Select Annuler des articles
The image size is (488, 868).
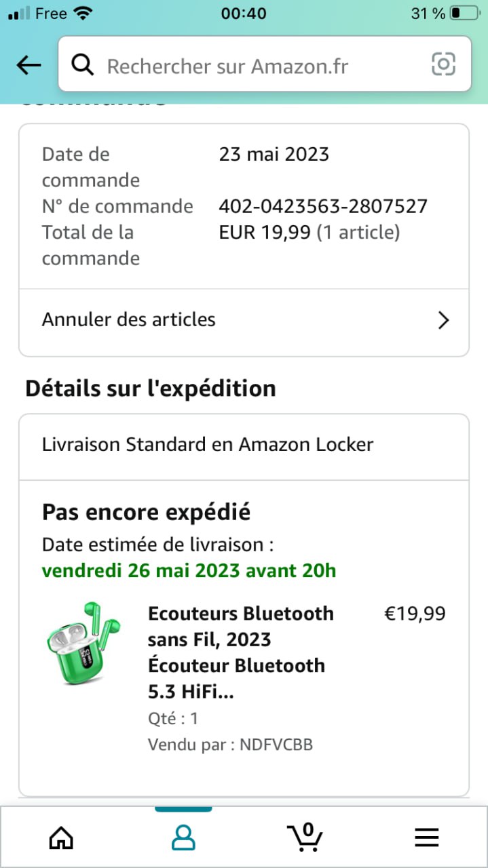[x=129, y=319]
